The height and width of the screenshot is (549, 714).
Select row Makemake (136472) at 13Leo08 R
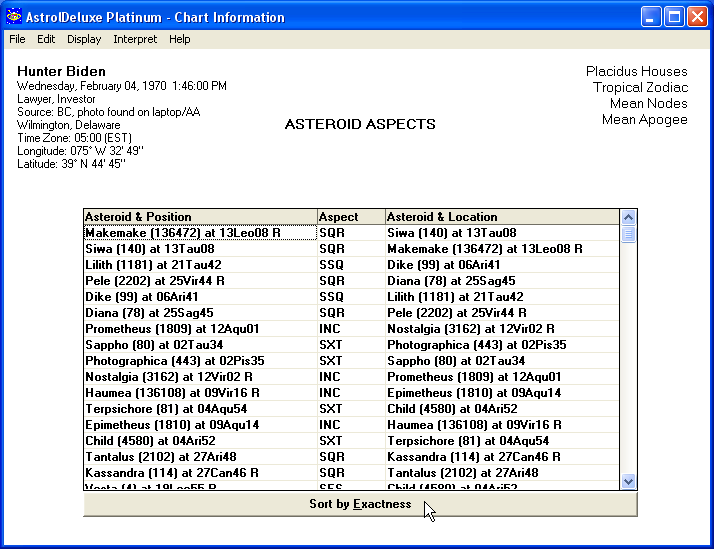pos(200,233)
